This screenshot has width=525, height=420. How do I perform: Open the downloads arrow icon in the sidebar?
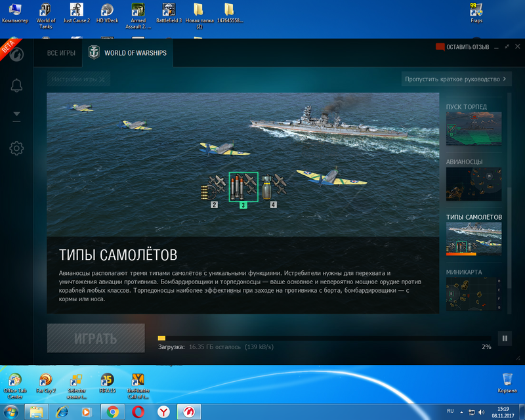[x=16, y=117]
